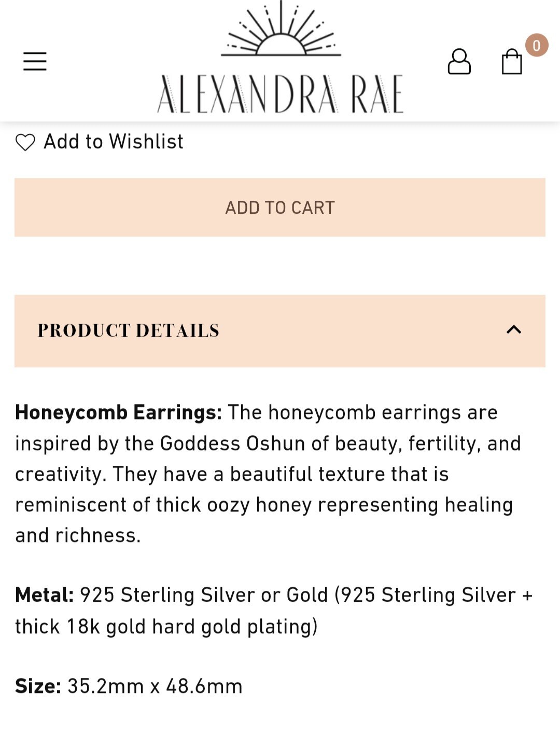This screenshot has height=747, width=560.
Task: Click the 35.2mm x 48.6mm dimensions text
Action: [155, 686]
